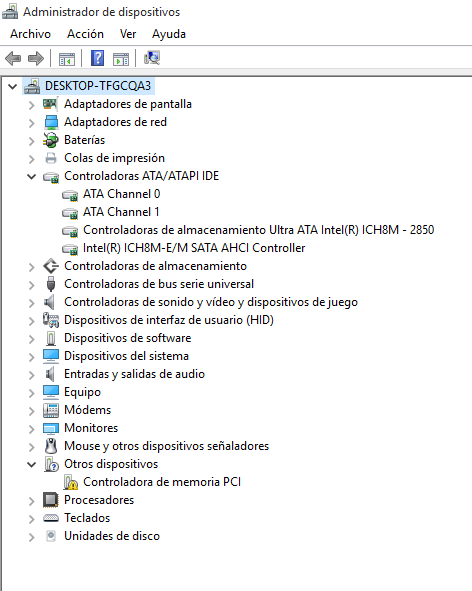Click the Módems phone icon
Screen dimensions: 472x591
pyautogui.click(x=51, y=410)
